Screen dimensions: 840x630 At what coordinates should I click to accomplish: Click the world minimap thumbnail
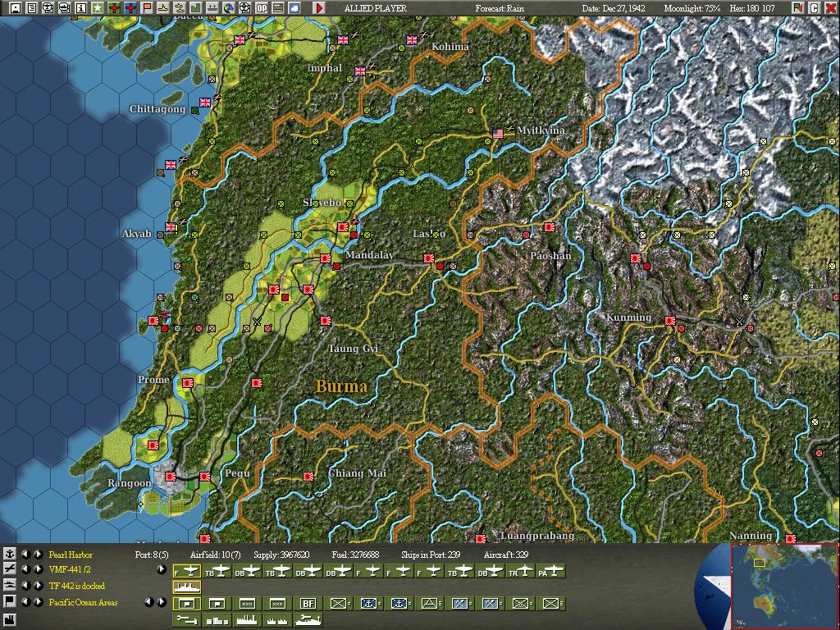pos(784,586)
